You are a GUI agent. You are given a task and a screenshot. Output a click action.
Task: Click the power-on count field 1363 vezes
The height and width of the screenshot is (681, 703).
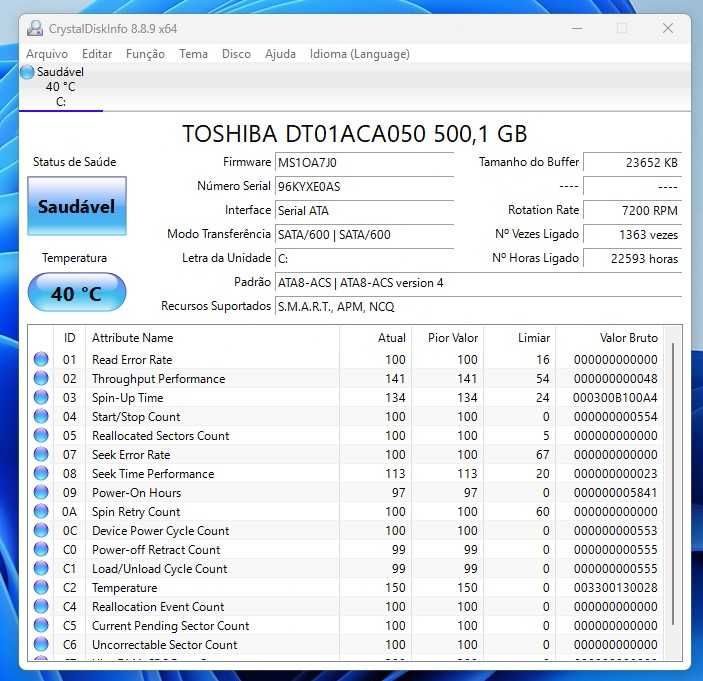click(x=632, y=234)
